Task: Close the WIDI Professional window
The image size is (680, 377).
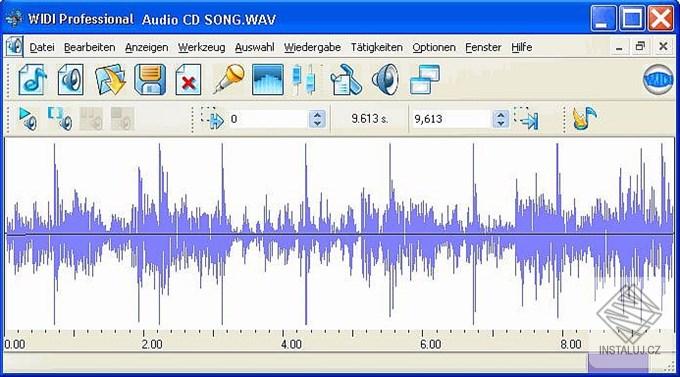Action: click(660, 19)
